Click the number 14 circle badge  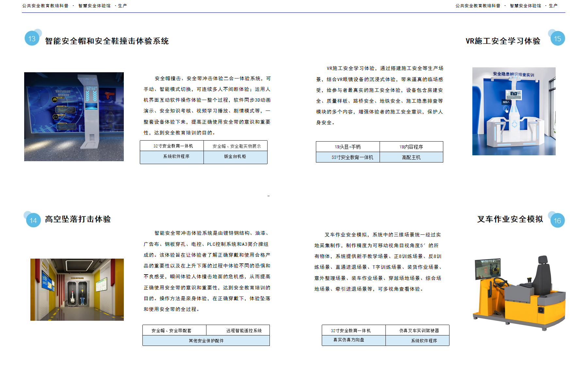coord(33,220)
